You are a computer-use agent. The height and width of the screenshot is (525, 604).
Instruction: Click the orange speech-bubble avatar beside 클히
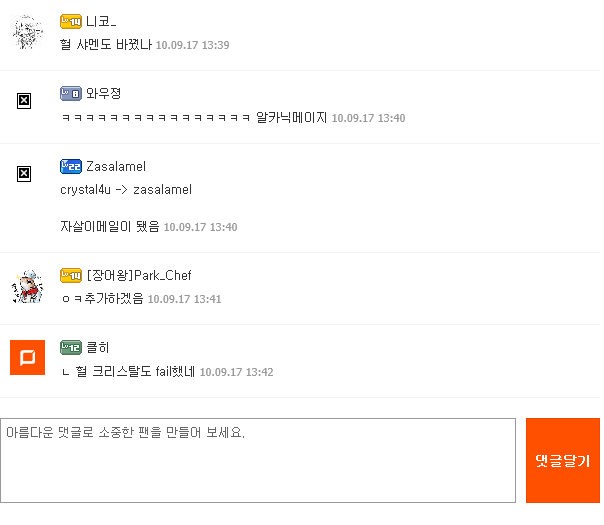tap(28, 357)
